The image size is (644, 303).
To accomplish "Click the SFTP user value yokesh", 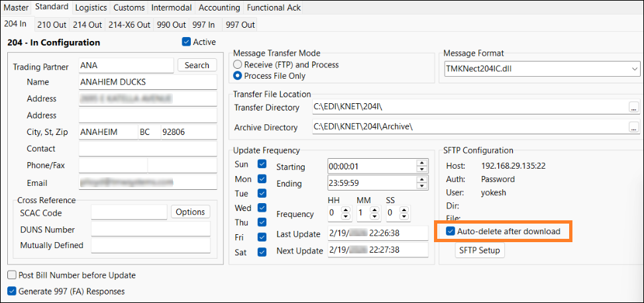I will point(494,193).
